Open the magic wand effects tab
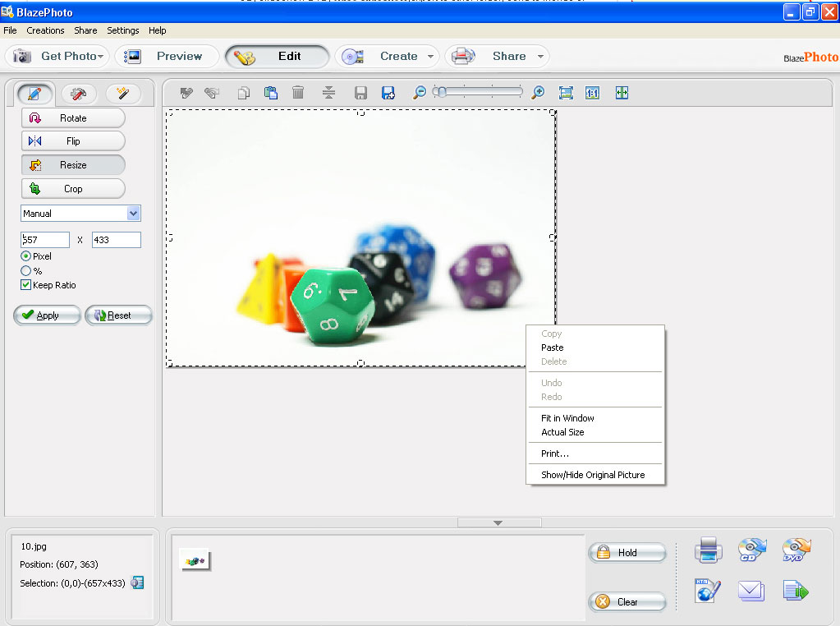This screenshot has height=626, width=840. click(x=123, y=94)
